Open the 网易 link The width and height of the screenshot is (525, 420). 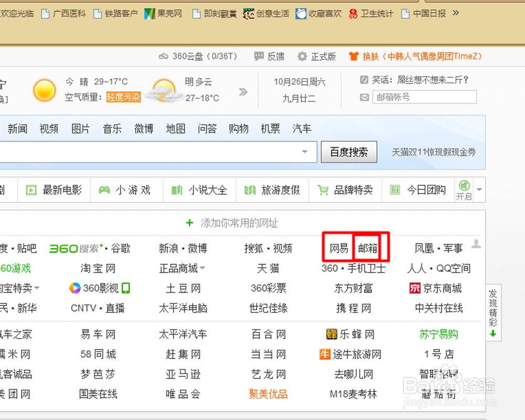click(339, 248)
